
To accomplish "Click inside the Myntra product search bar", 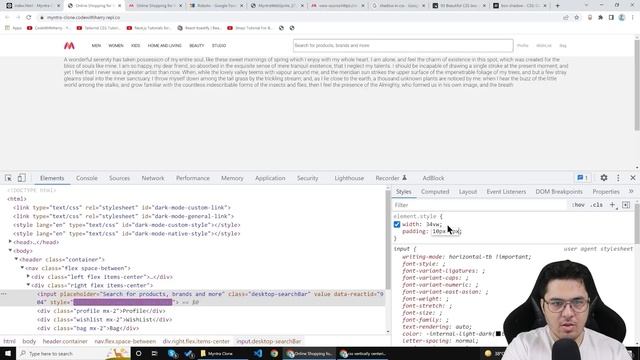I will pyautogui.click(x=403, y=45).
